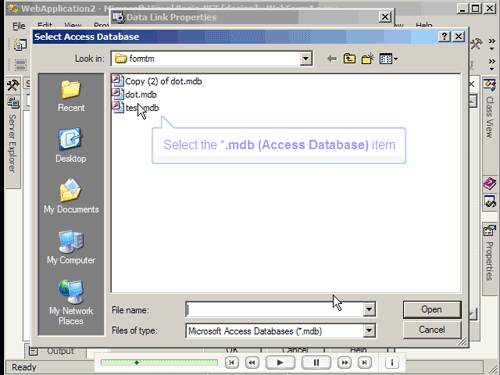Screen dimensions: 500x375
Task: Click the hammer tools icon top right
Action: [476, 44]
